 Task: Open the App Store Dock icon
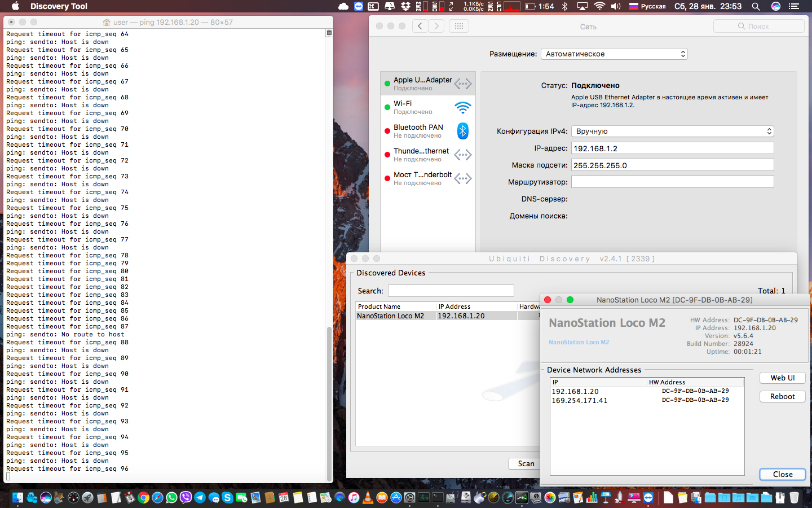(396, 497)
